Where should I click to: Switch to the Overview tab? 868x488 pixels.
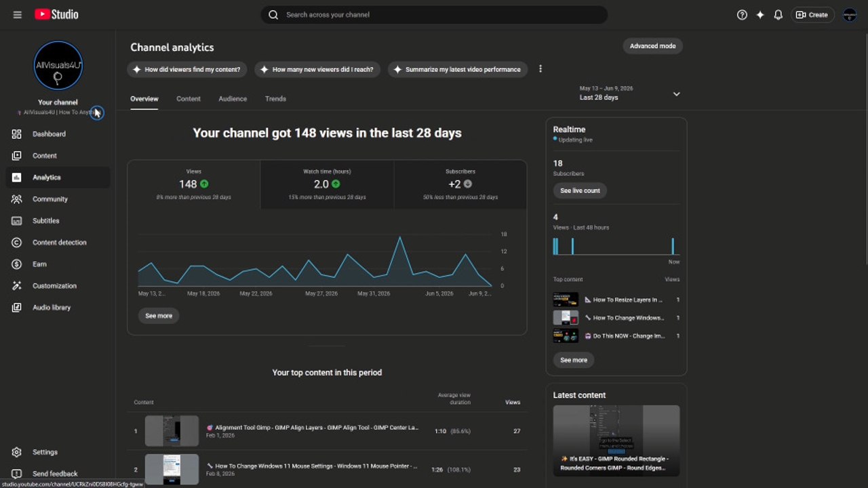(144, 99)
